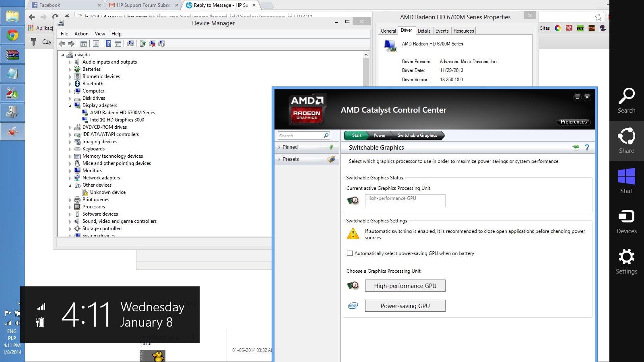Screen dimensions: 644x362
Task: Click the Preferences button in Catalyst
Action: (x=574, y=122)
